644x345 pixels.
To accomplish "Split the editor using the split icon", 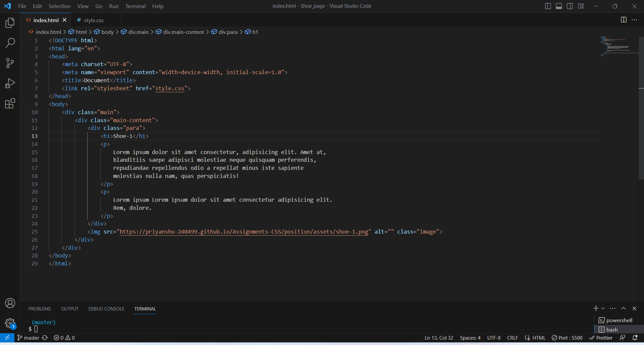I will click(624, 20).
